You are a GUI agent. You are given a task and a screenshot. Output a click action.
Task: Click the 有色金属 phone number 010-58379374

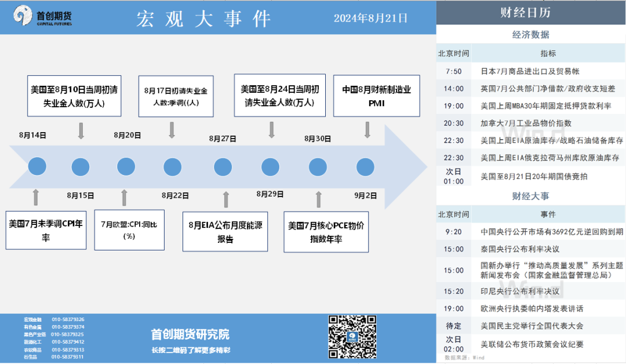pos(68,327)
